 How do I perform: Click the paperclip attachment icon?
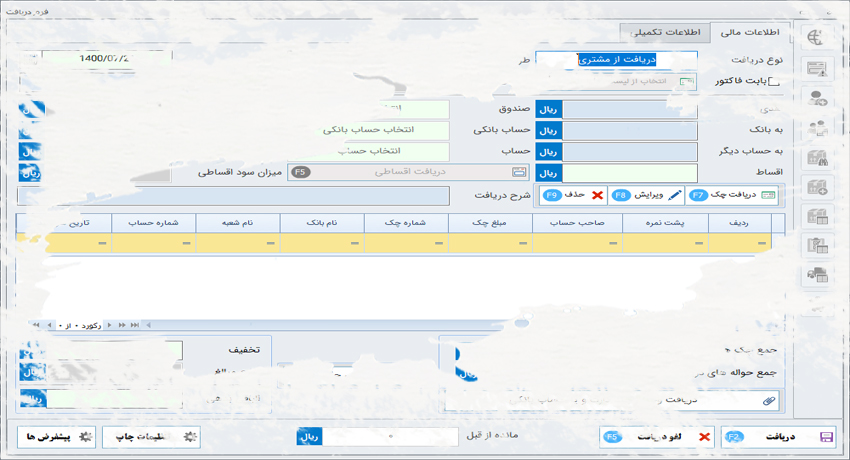768,400
